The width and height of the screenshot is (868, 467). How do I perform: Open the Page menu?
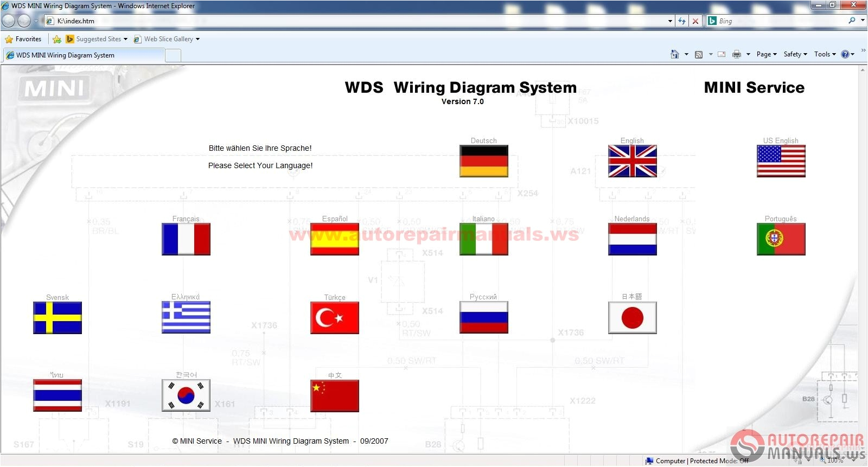[x=767, y=54]
